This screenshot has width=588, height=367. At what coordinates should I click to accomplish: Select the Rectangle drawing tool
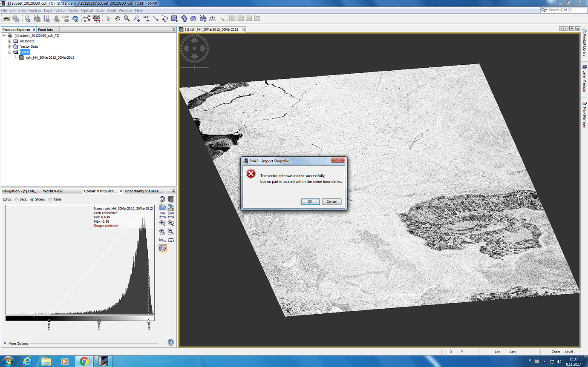click(175, 19)
